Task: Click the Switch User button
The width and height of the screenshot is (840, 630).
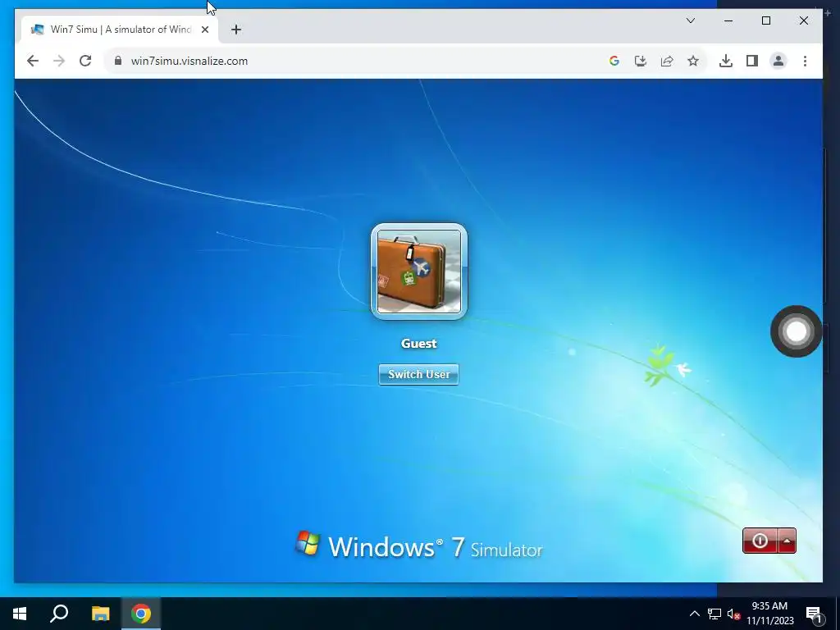Action: coord(418,374)
